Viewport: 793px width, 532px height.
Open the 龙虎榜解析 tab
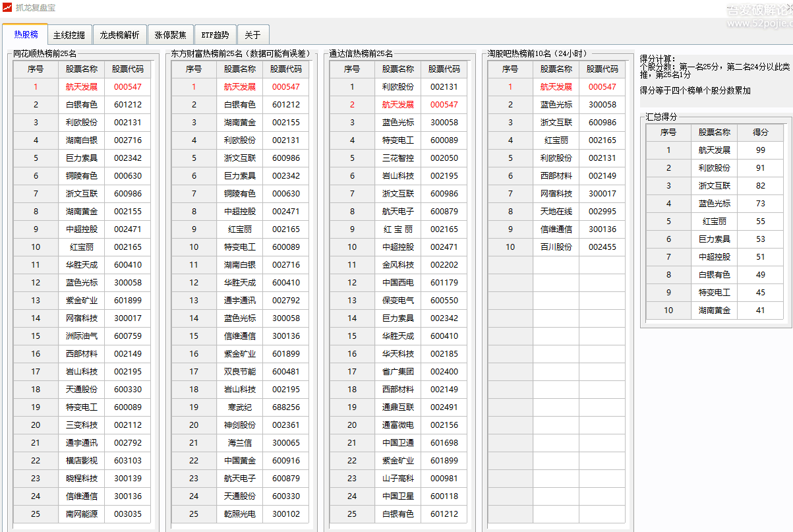coord(119,35)
